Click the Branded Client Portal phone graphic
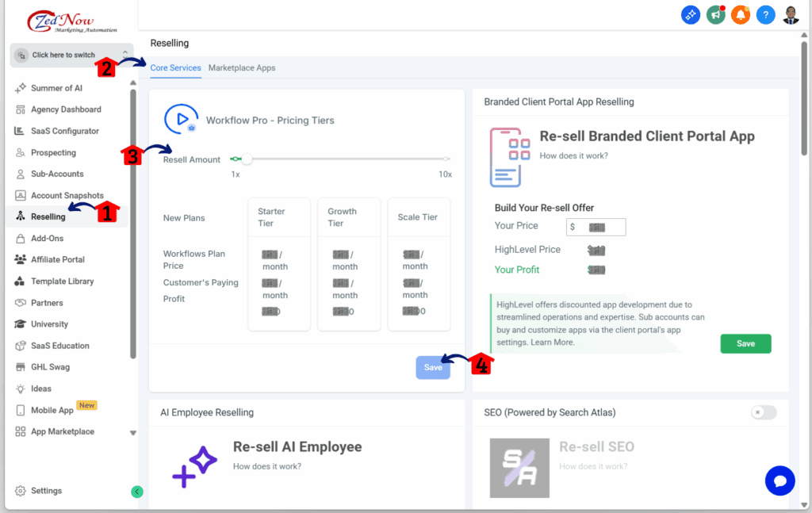 click(x=510, y=157)
